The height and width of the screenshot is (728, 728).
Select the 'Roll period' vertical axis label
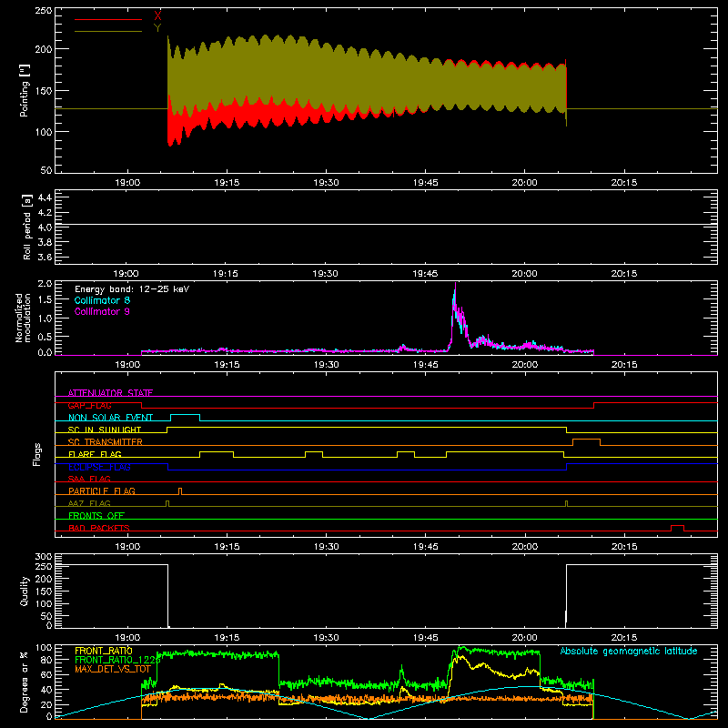[27, 227]
